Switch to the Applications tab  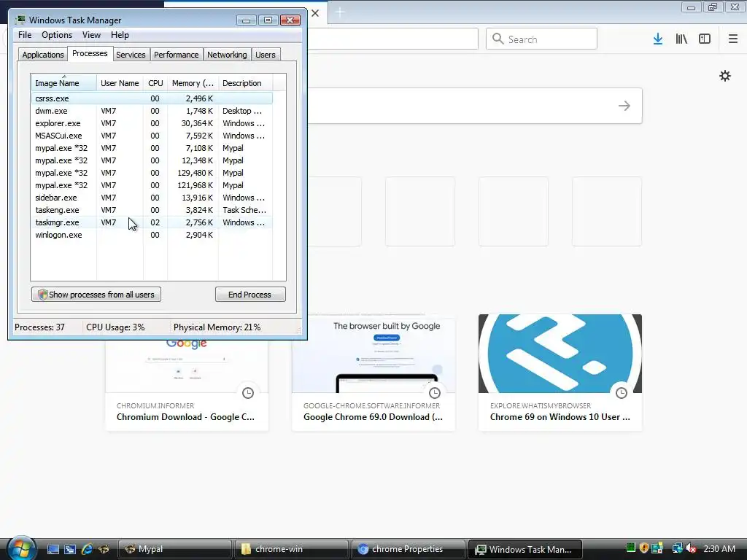43,55
